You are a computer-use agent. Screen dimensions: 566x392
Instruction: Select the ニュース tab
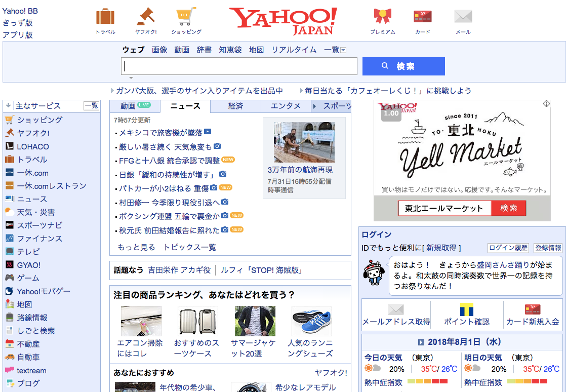(x=185, y=106)
